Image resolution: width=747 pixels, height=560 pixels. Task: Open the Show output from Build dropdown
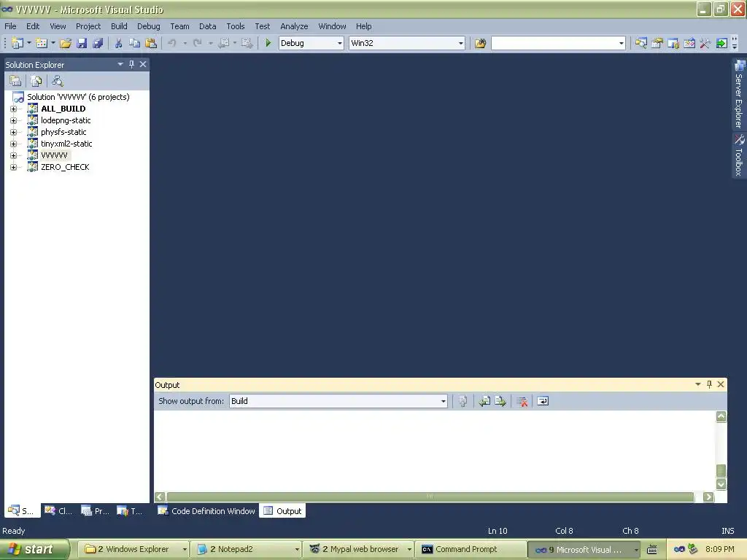coord(443,401)
